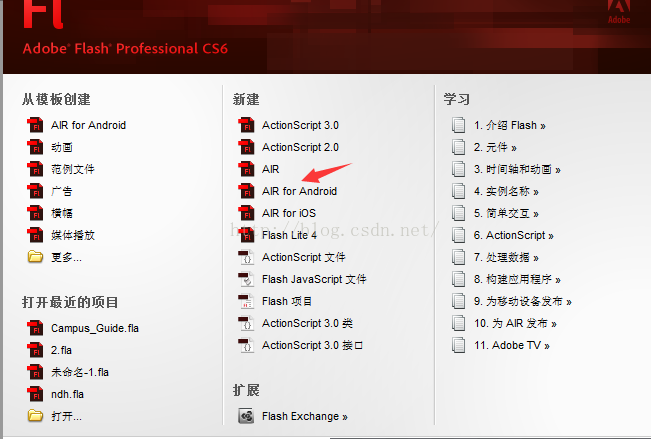
Task: Click the 2.fla recent file icon
Action: (x=35, y=350)
